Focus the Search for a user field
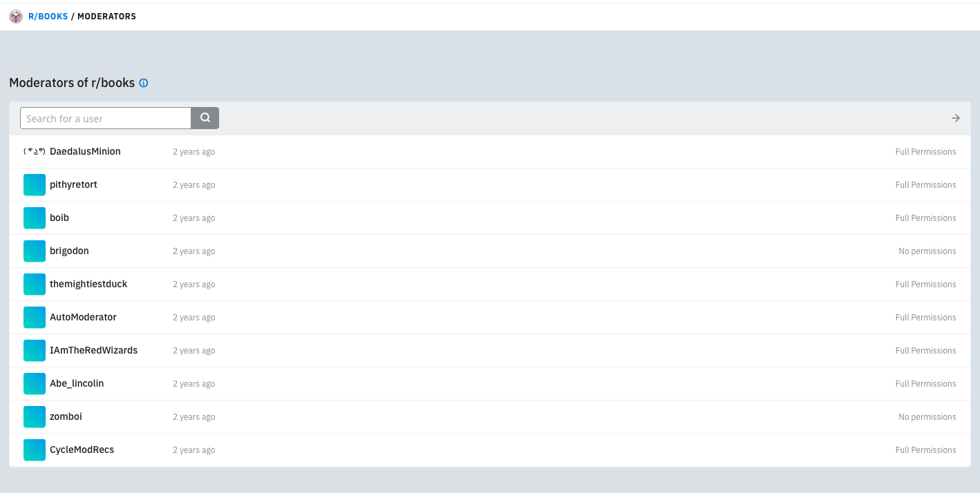980x493 pixels. [x=106, y=118]
